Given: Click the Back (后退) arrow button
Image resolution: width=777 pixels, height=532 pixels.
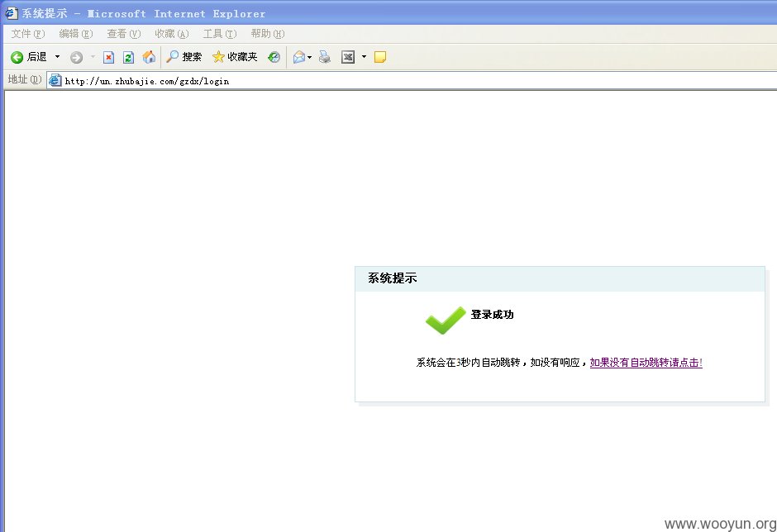Looking at the screenshot, I should coord(29,57).
